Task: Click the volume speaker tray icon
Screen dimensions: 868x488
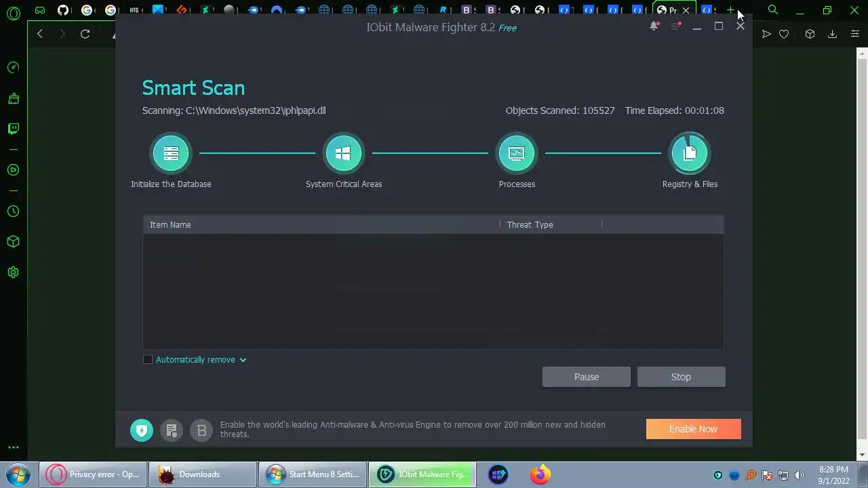Action: (x=800, y=475)
